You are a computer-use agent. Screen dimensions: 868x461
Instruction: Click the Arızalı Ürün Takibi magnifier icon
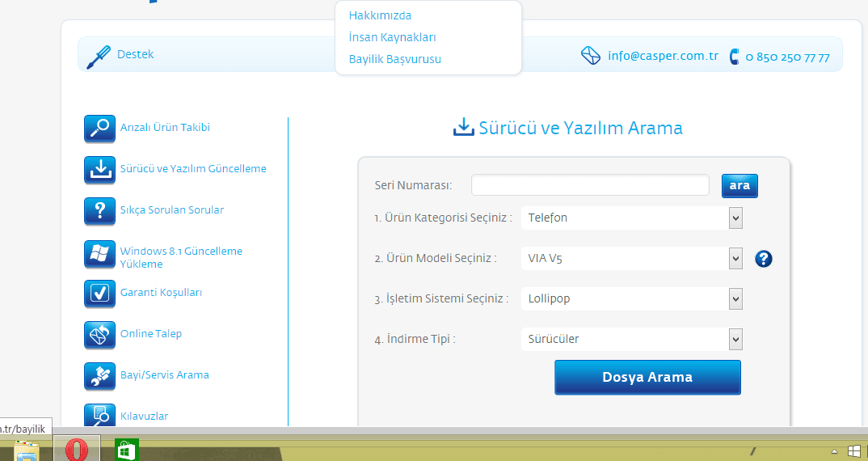pos(99,129)
